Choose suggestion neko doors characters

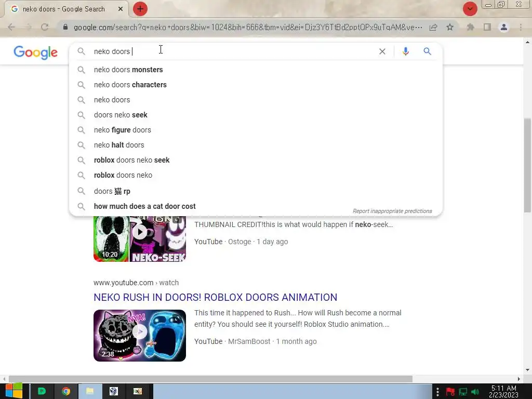tap(256, 85)
